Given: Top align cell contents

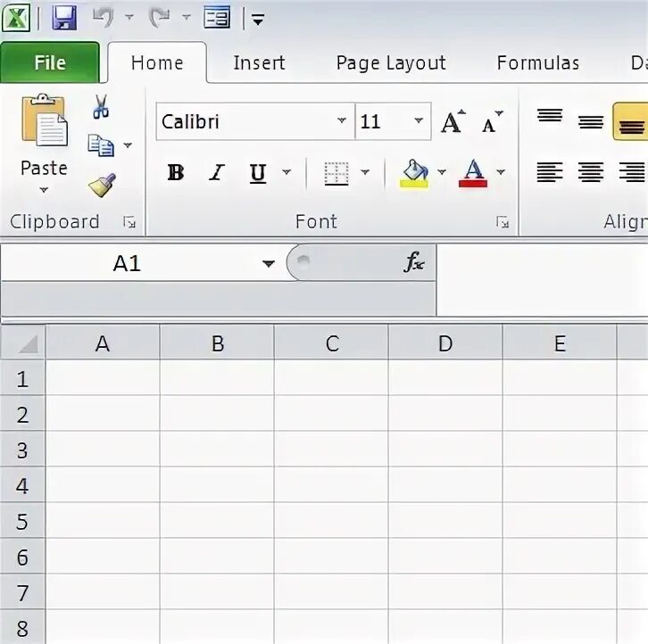Looking at the screenshot, I should tap(550, 115).
